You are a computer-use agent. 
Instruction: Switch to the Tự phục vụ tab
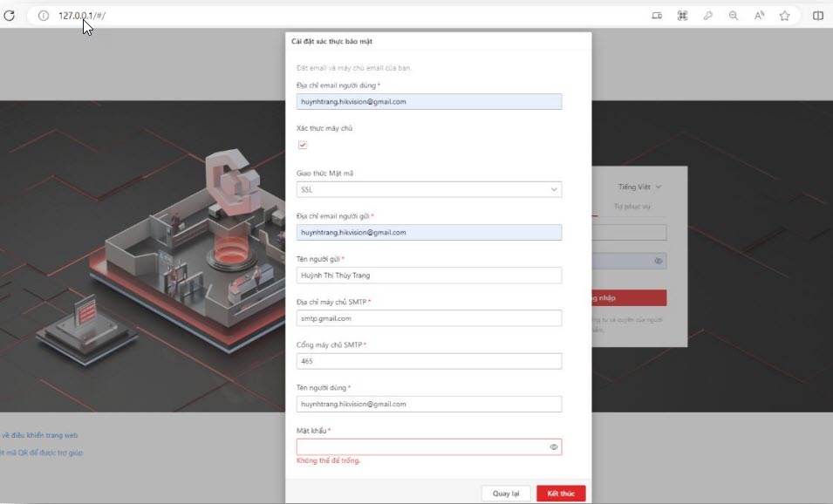pos(632,207)
